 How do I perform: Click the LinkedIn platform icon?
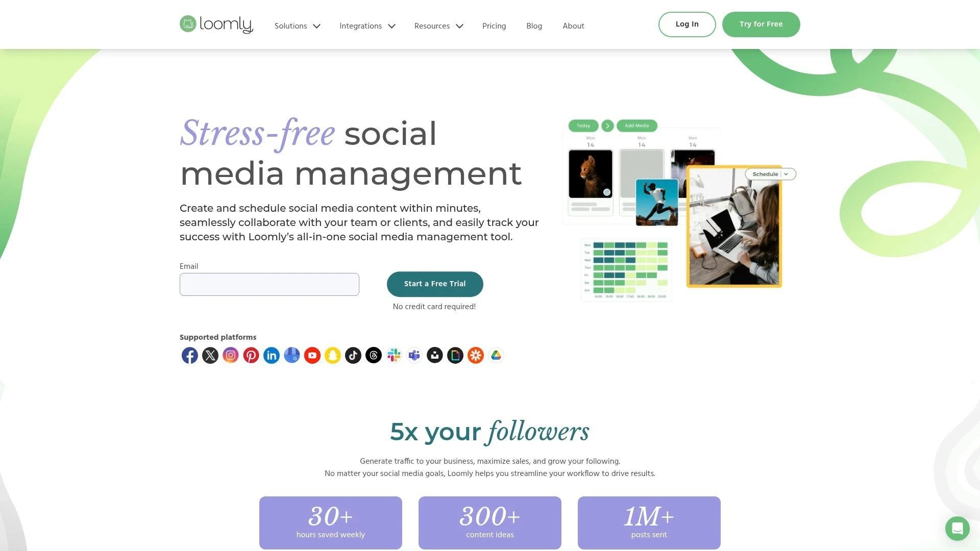(x=271, y=355)
